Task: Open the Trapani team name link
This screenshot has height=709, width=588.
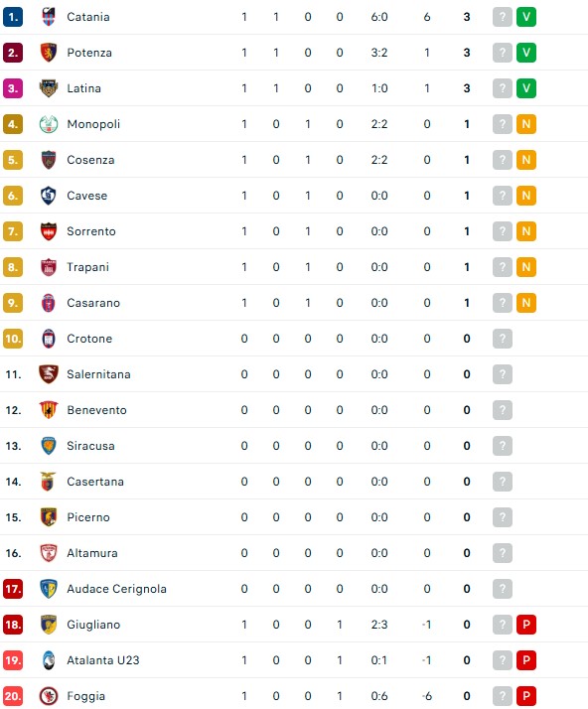Action: 87,267
